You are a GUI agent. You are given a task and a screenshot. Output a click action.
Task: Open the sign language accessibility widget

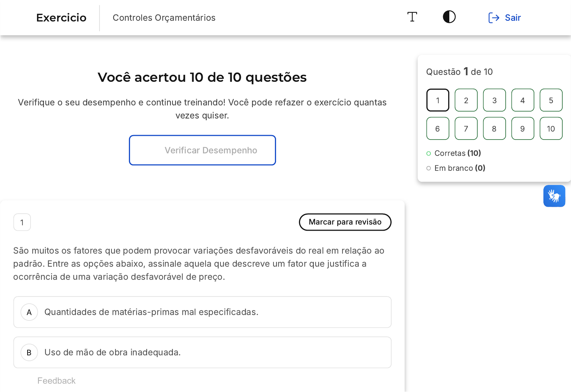coord(554,196)
